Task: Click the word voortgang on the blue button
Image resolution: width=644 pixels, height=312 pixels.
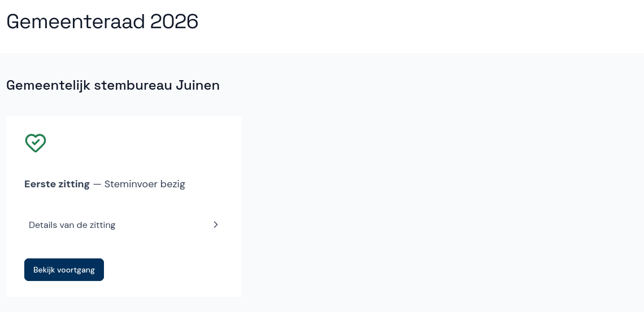Action: pyautogui.click(x=76, y=270)
